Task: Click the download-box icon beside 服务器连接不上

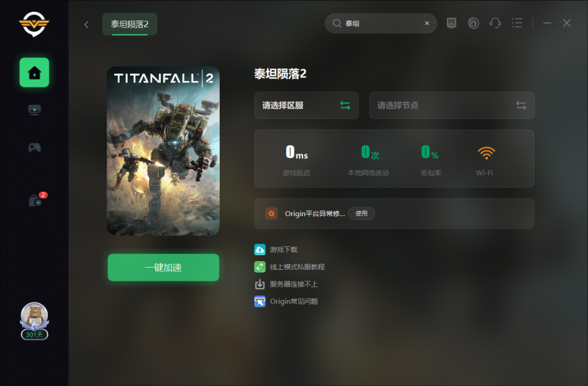Action: [x=260, y=284]
